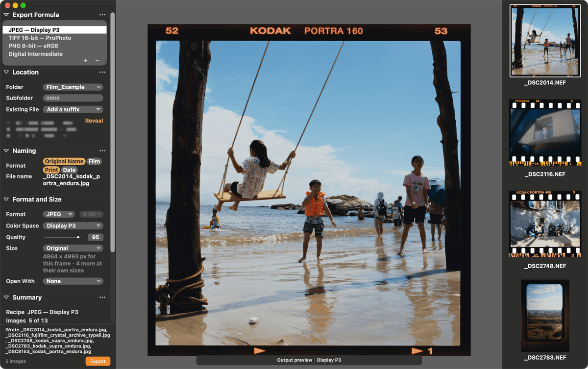
Task: Remove the selected export formula preset
Action: 97,61
